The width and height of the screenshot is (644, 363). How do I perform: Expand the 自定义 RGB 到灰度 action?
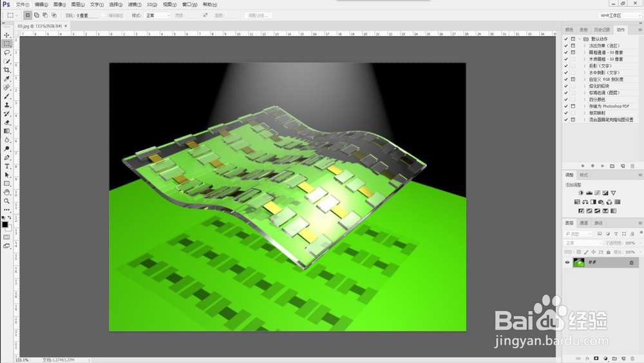coord(585,79)
